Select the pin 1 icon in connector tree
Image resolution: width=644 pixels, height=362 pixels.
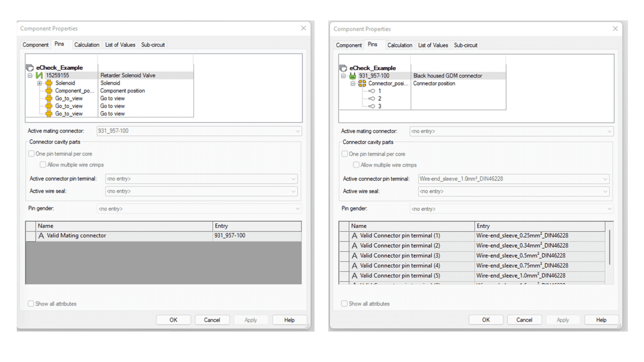371,91
